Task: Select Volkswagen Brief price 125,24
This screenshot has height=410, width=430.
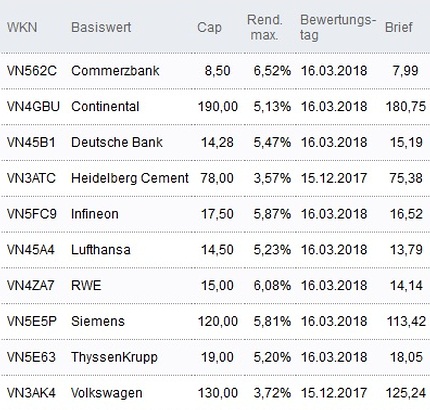Action: click(x=406, y=393)
